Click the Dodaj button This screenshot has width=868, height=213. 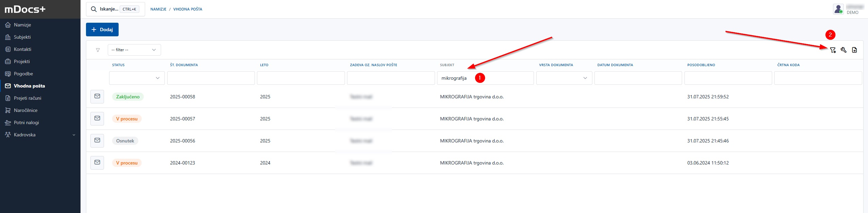point(102,30)
